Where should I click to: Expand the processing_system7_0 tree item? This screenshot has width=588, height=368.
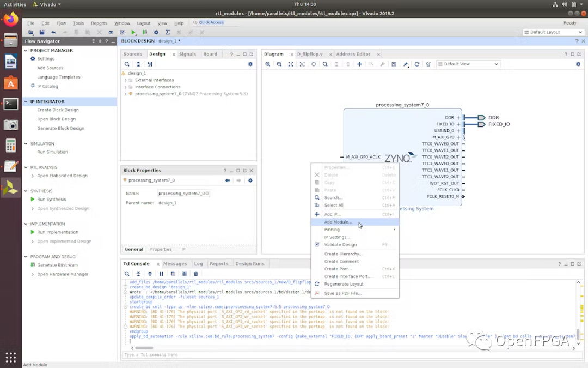(126, 94)
